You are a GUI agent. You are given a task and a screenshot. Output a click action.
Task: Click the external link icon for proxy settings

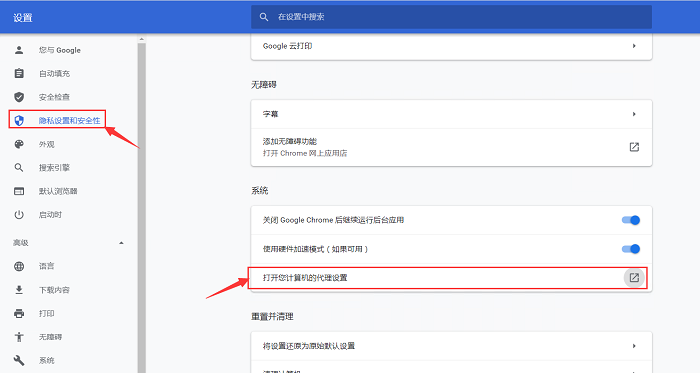point(634,278)
